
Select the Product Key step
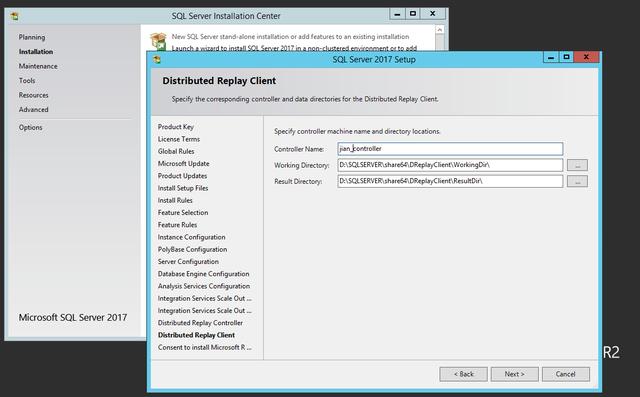(x=176, y=127)
